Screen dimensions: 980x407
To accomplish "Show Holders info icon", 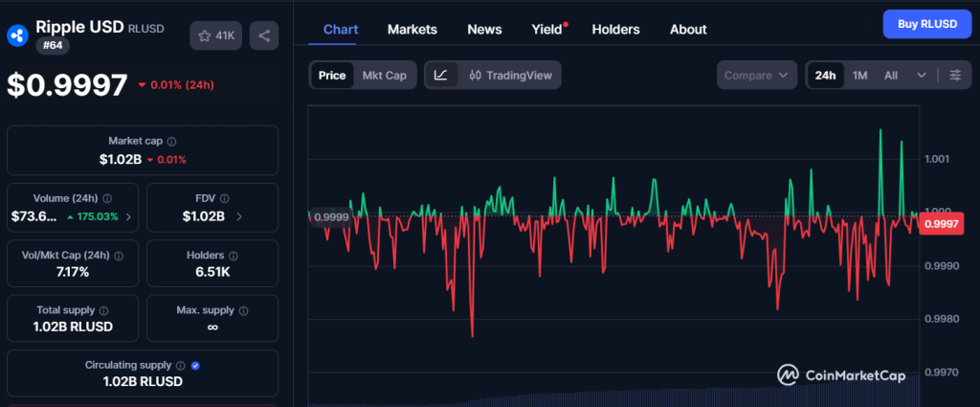I will coord(234,256).
